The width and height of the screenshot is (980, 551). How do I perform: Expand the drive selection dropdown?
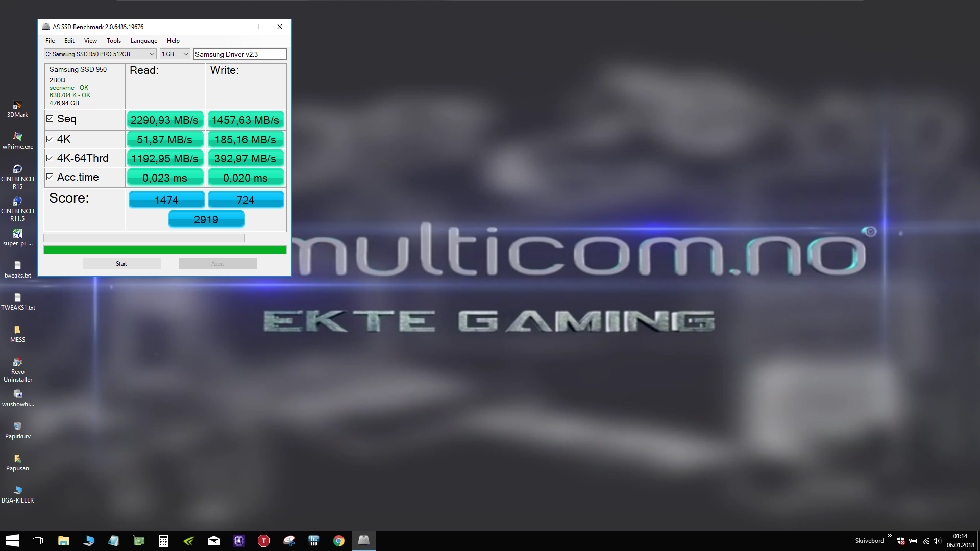[100, 54]
